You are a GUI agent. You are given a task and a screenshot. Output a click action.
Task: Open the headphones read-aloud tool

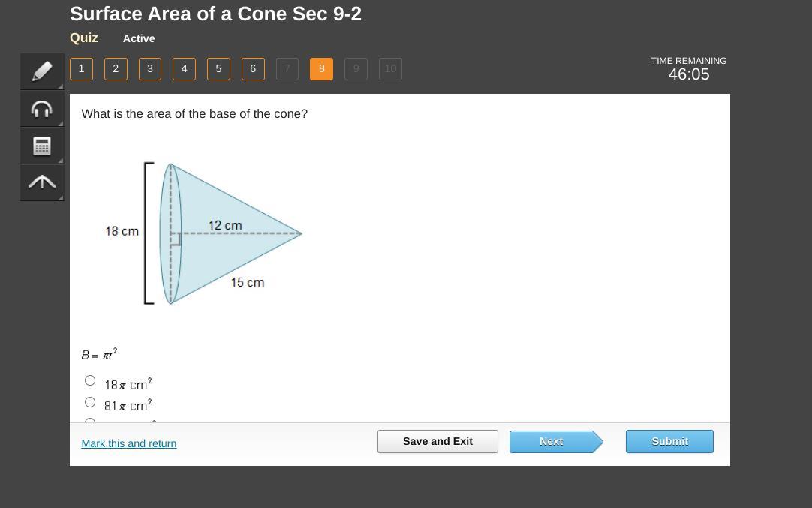(x=42, y=109)
